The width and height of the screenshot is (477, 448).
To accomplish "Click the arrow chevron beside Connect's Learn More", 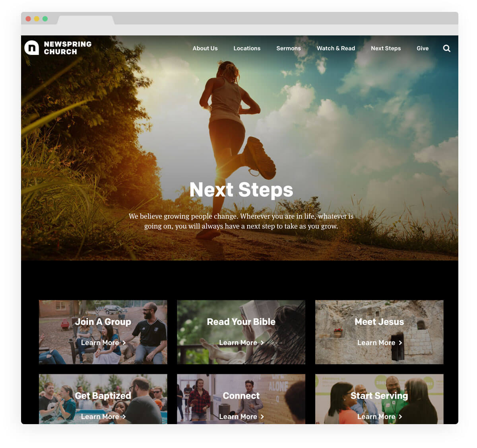I will click(x=262, y=417).
